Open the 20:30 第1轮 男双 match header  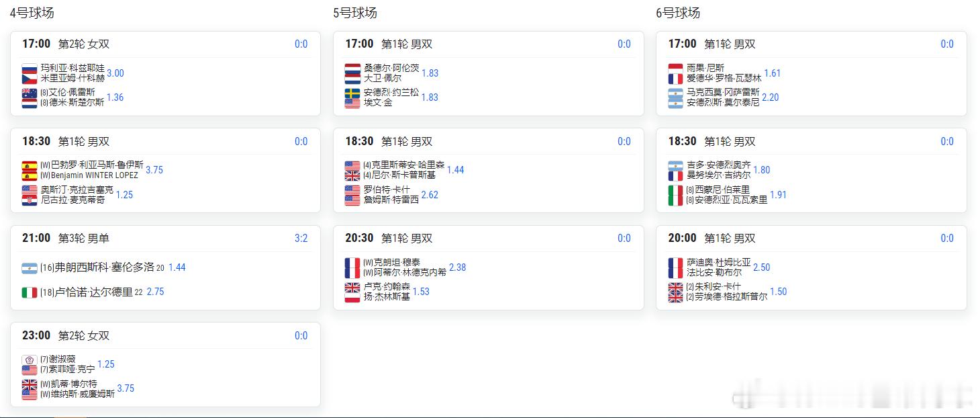point(389,238)
